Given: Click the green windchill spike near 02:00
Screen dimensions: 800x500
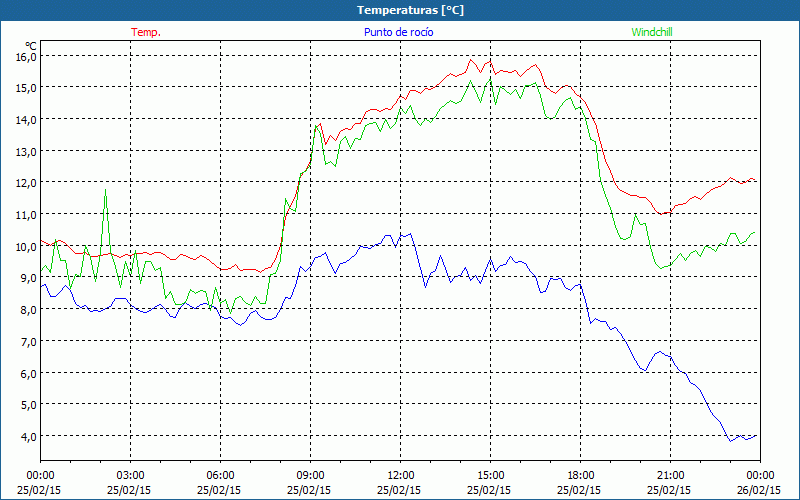Looking at the screenshot, I should tap(106, 190).
